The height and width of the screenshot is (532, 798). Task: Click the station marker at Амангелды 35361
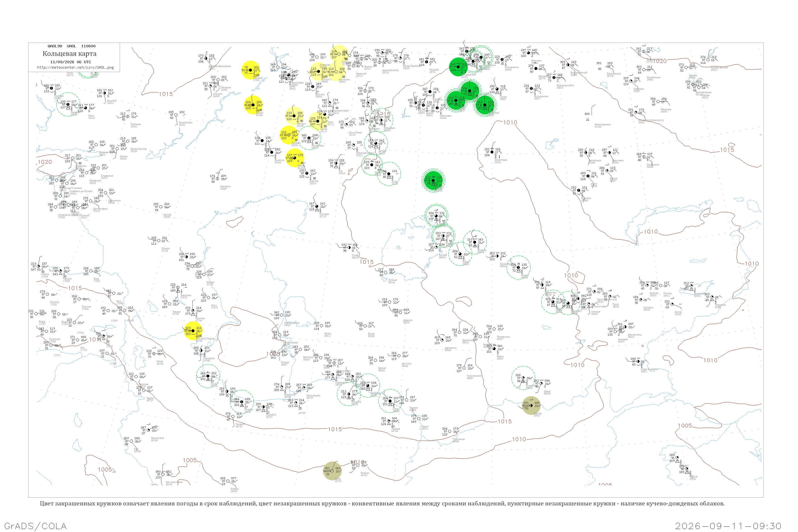(492, 152)
